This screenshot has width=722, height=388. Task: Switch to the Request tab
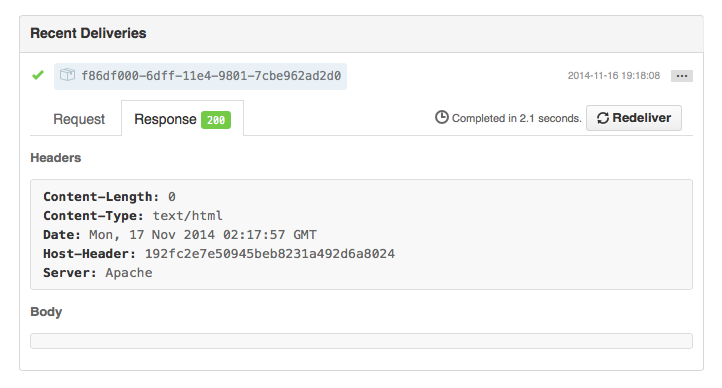[x=79, y=119]
